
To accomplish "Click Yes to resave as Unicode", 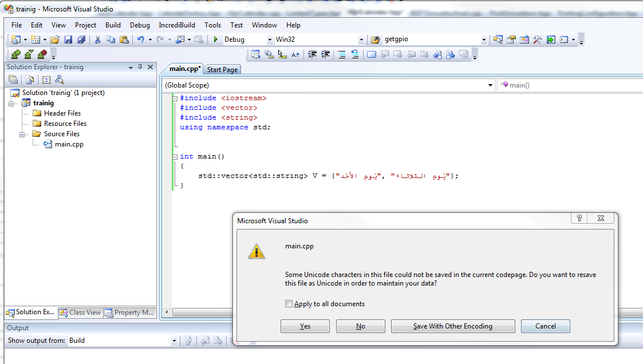I will pyautogui.click(x=305, y=326).
